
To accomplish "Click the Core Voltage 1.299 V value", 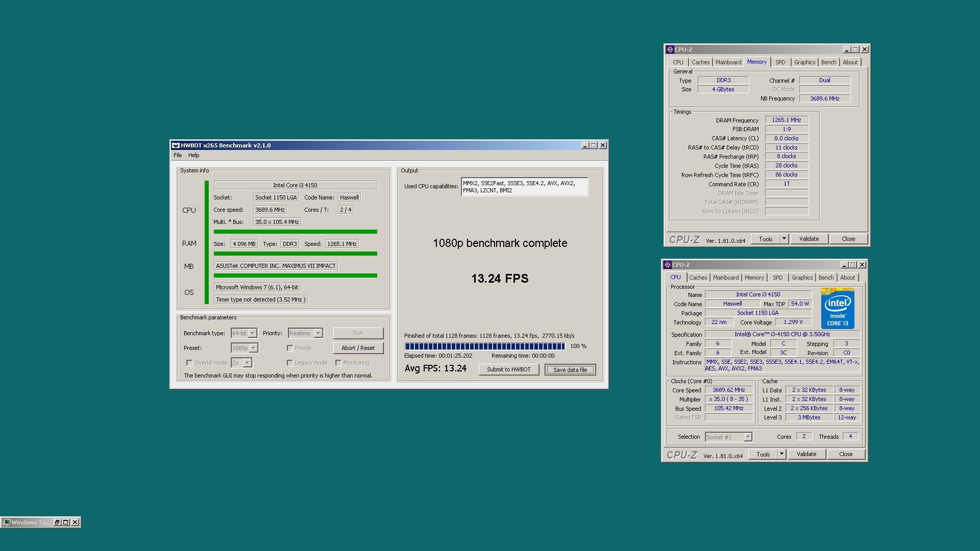I will point(793,322).
